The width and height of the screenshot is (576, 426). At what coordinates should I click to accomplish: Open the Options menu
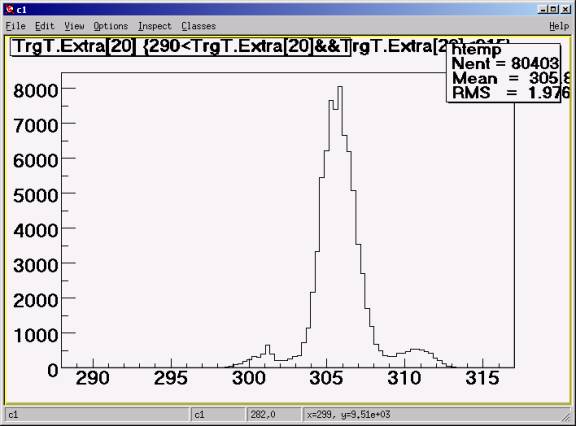111,26
